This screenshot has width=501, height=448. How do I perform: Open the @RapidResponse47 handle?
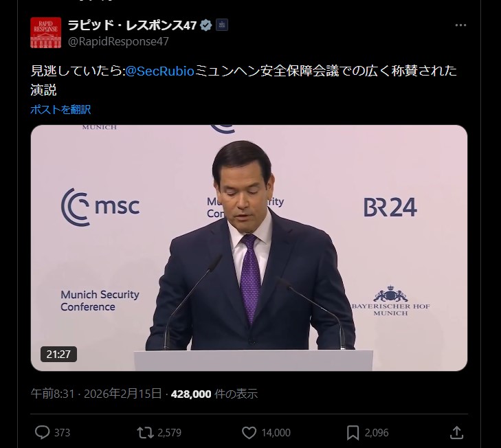pyautogui.click(x=118, y=41)
